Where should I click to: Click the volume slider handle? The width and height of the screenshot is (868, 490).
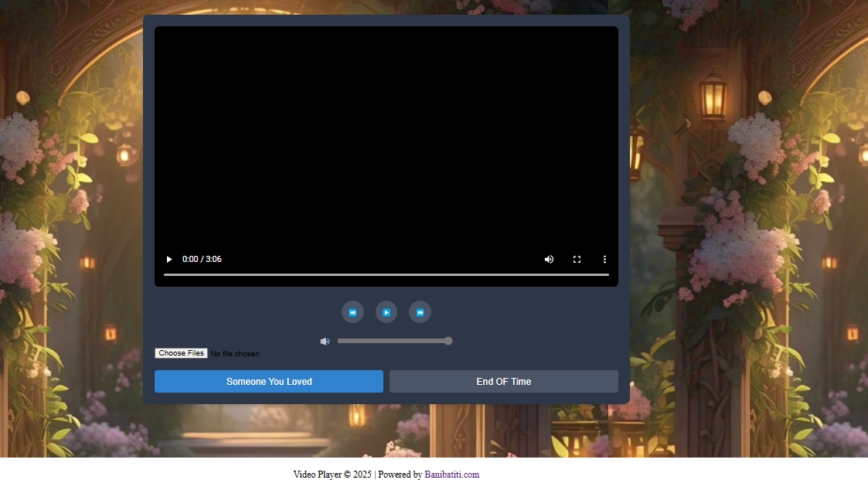coord(448,341)
